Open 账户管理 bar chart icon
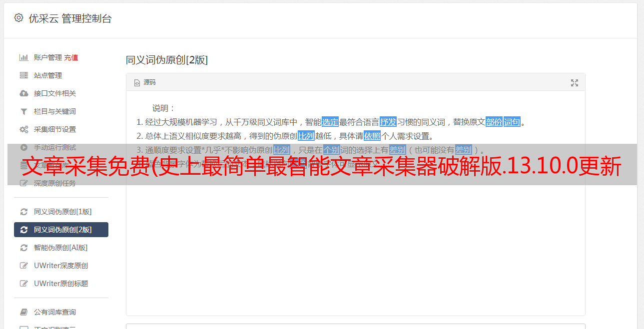Image resolution: width=644 pixels, height=329 pixels. (x=23, y=57)
